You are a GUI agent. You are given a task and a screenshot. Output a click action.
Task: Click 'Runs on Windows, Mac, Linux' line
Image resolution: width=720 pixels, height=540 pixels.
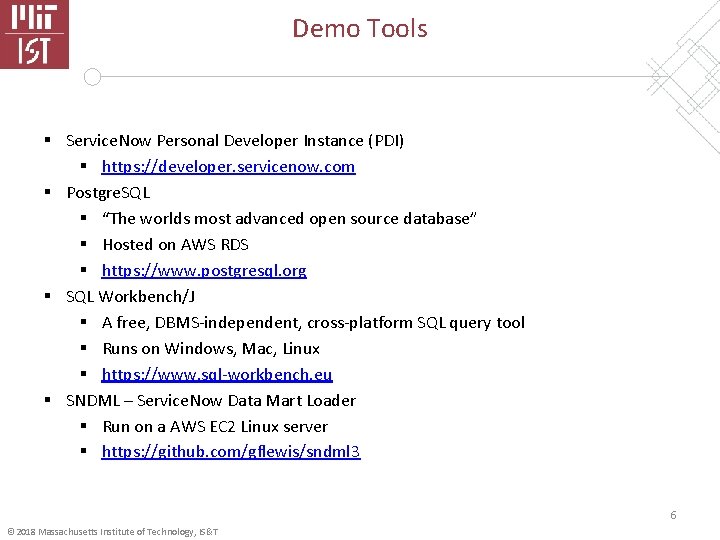(x=211, y=349)
